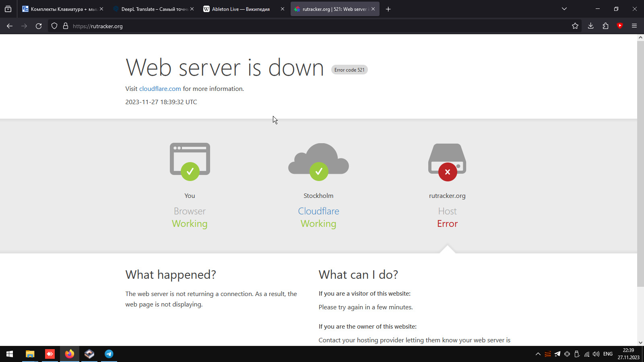Click the scrollbar down arrow
Image resolution: width=644 pixels, height=362 pixels.
(x=640, y=343)
